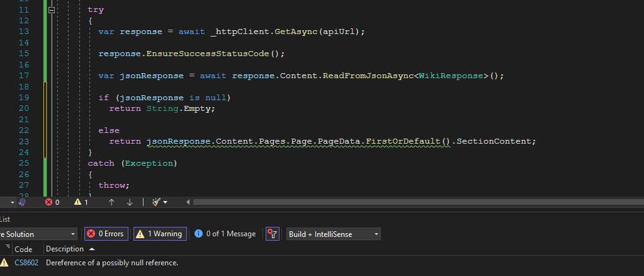Go to previous issue with up arrow
The width and height of the screenshot is (644, 276).
[111, 202]
